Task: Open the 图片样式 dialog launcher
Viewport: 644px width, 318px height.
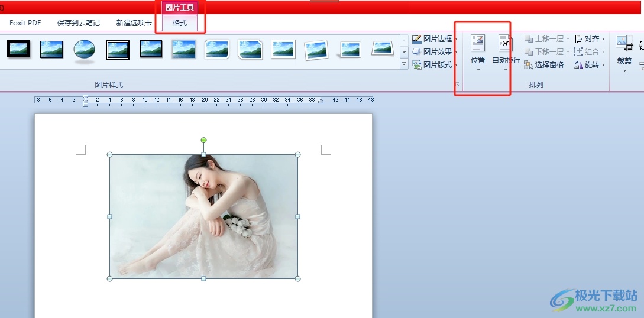Action: [457, 86]
